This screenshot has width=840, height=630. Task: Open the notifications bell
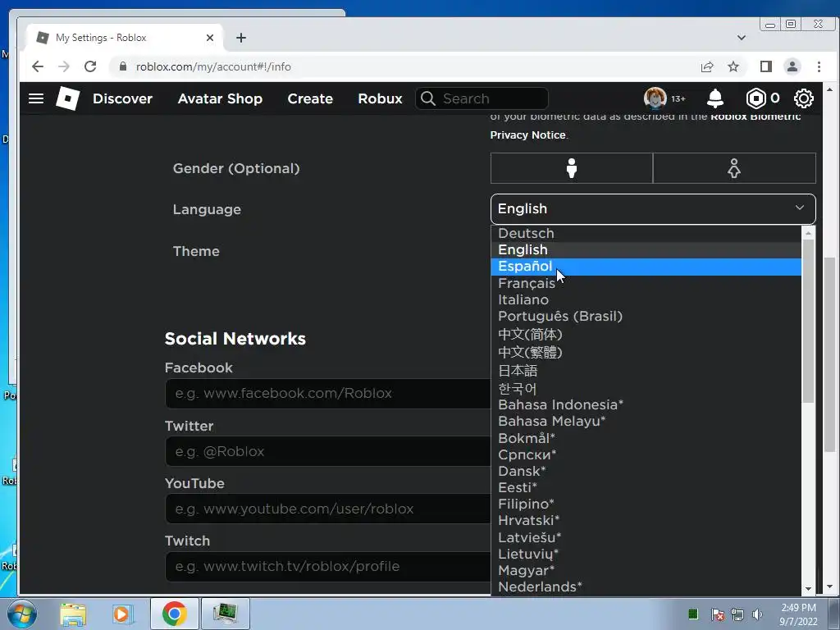(x=715, y=98)
